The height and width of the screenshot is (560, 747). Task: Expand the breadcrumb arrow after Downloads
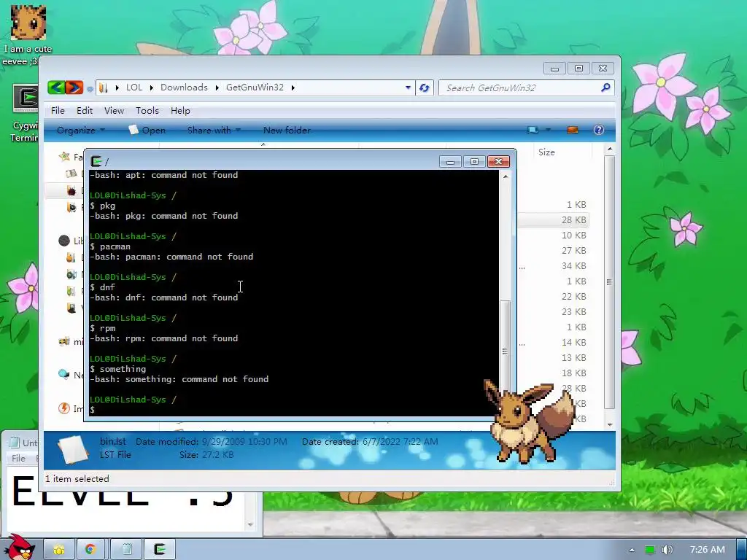click(217, 87)
